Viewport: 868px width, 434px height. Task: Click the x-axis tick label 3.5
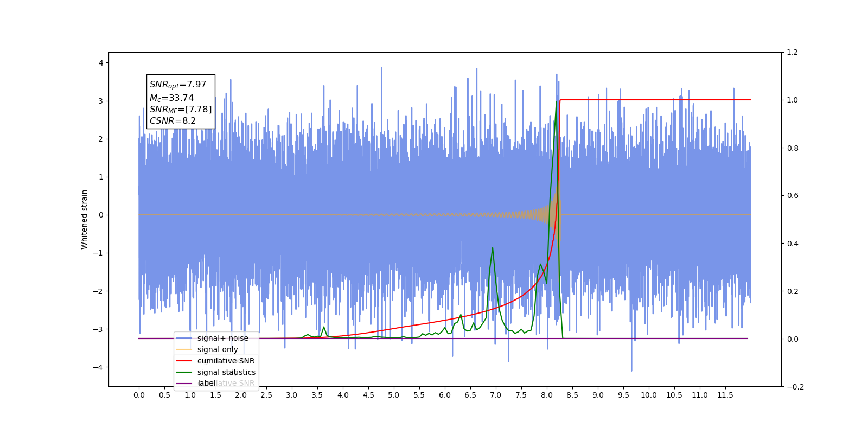tap(317, 395)
